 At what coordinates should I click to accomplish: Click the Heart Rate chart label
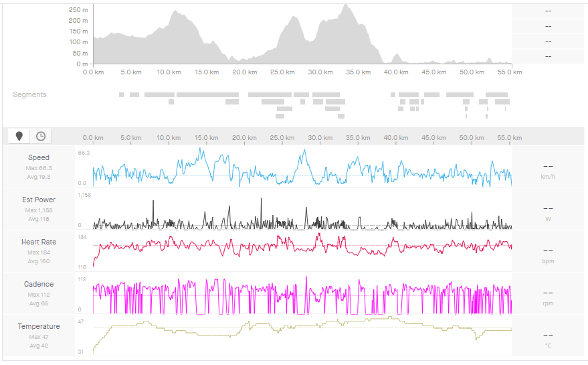pyautogui.click(x=38, y=242)
